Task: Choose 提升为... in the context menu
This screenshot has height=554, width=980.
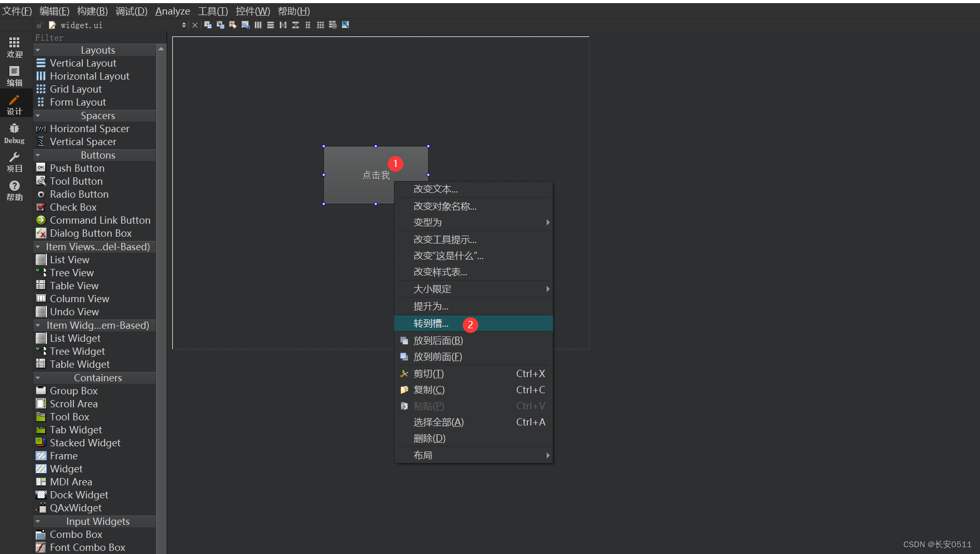Action: pyautogui.click(x=474, y=306)
